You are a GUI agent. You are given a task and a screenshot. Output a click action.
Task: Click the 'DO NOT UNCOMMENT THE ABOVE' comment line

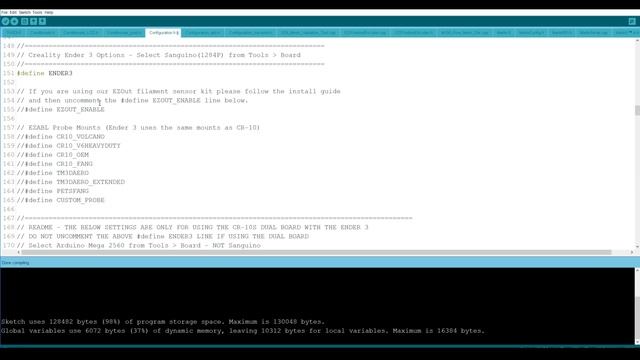coord(163,236)
